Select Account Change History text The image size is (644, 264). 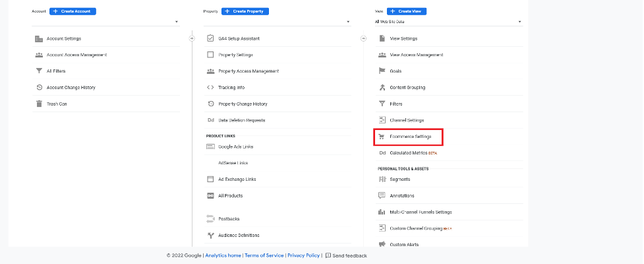point(71,88)
